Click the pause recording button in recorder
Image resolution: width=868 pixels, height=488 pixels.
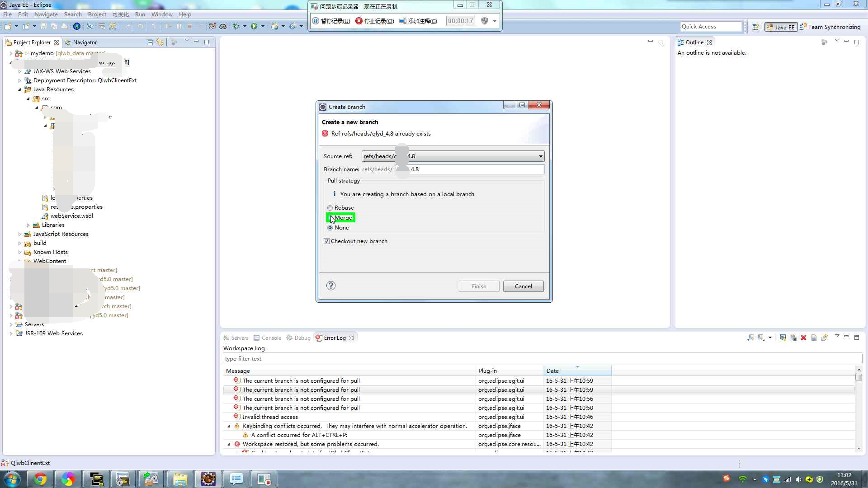point(332,21)
